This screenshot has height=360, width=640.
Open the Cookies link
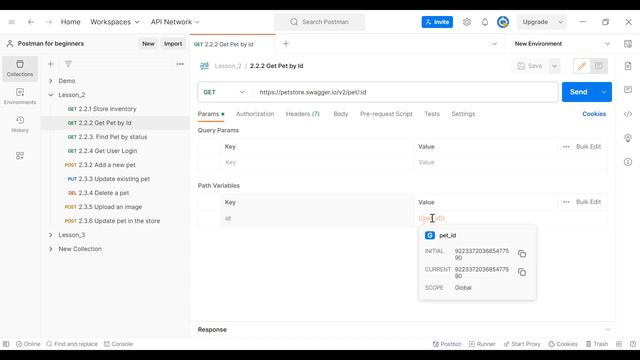pyautogui.click(x=594, y=114)
